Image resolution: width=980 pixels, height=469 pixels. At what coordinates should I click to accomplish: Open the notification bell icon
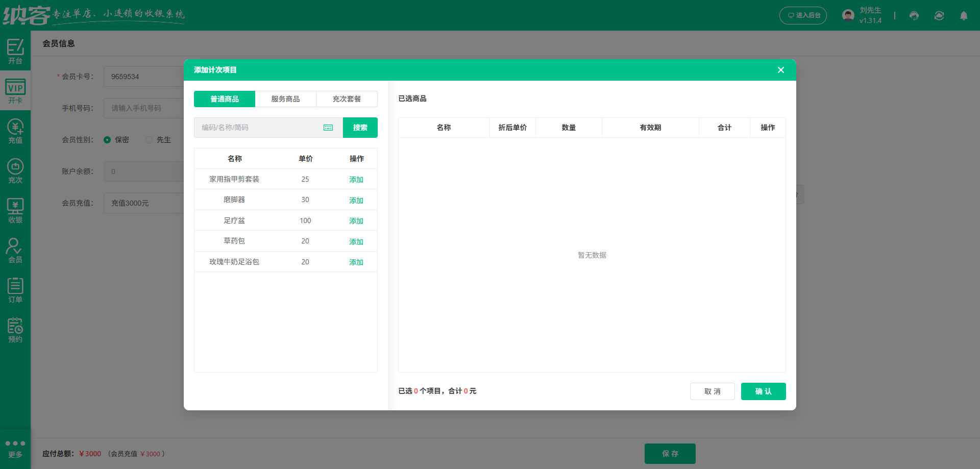point(964,16)
